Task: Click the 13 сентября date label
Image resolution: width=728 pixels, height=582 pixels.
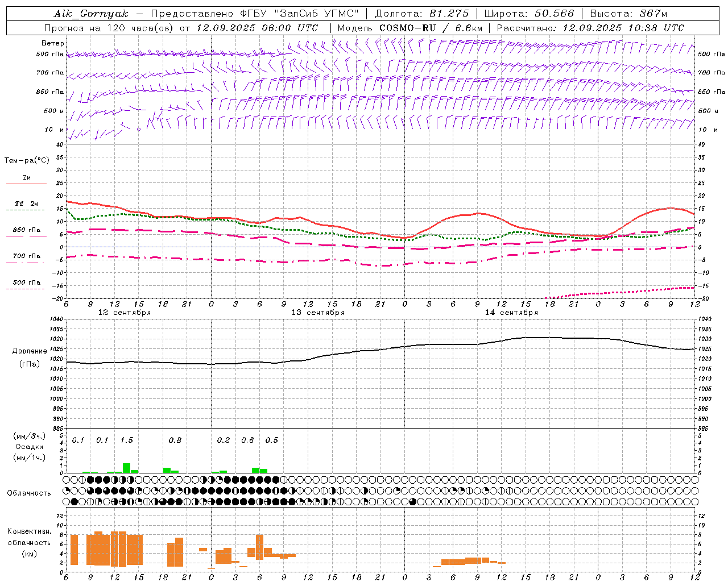Action: 318,313
